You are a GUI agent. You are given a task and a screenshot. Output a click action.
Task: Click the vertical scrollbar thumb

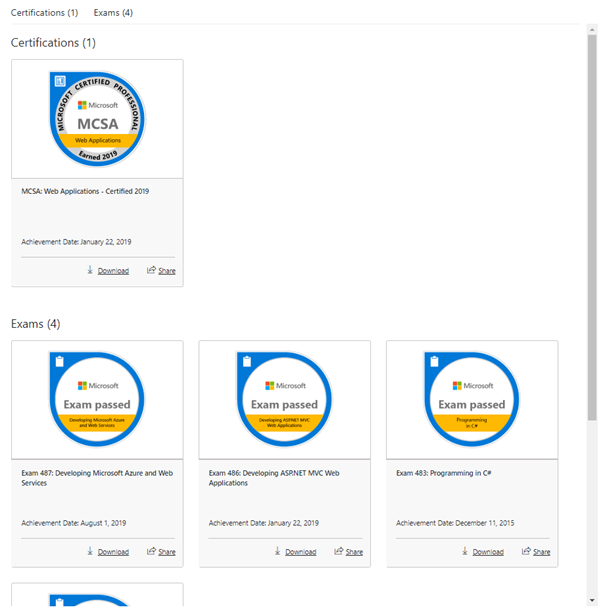coord(592,227)
